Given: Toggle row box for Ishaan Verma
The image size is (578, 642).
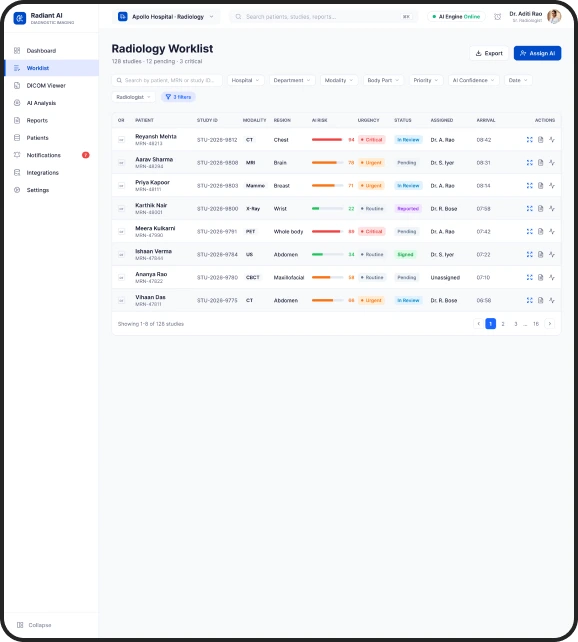Looking at the screenshot, I should point(121,254).
